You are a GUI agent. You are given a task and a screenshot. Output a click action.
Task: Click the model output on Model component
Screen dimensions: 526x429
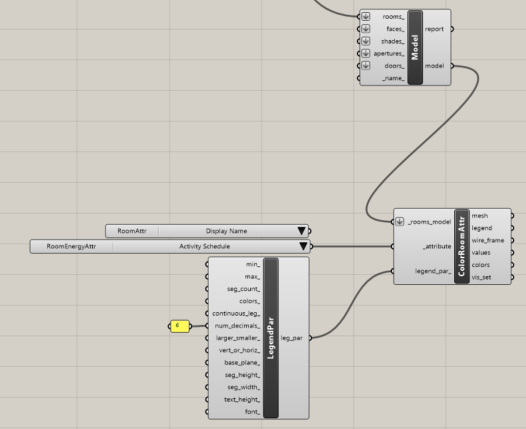point(435,66)
